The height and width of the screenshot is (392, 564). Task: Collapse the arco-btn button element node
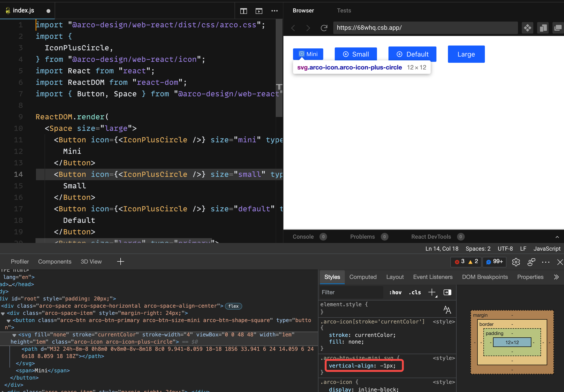click(9, 321)
